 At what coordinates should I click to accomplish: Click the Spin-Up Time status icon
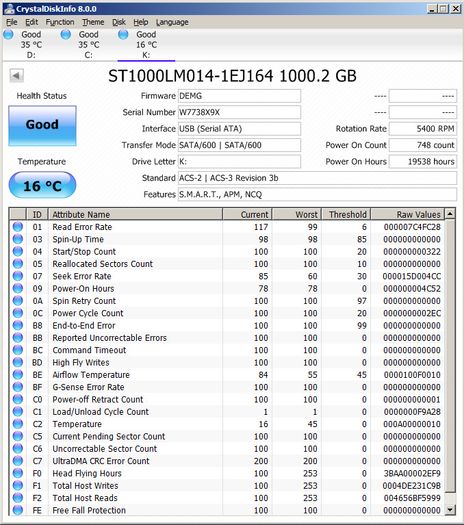click(18, 239)
